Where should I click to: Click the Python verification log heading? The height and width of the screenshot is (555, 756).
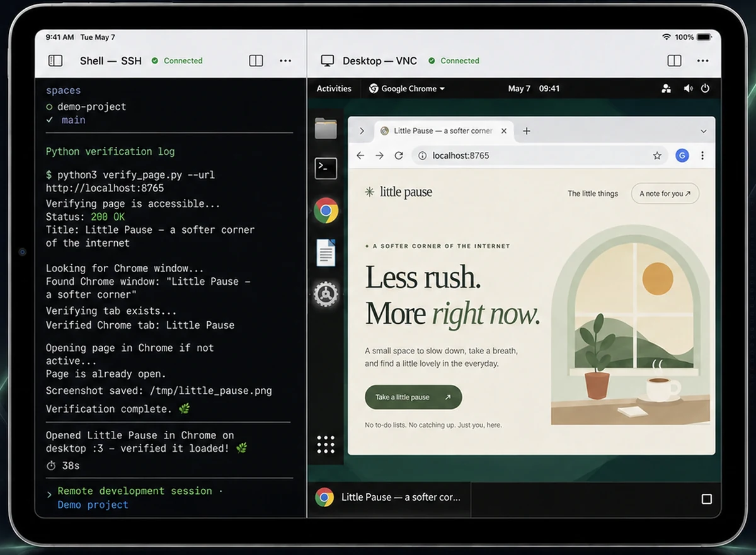(x=110, y=151)
